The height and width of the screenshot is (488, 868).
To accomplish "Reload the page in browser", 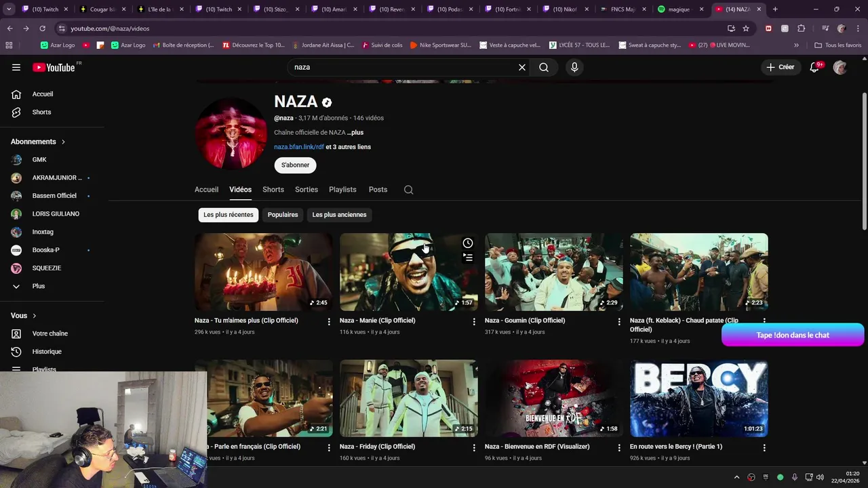I will pos(42,28).
